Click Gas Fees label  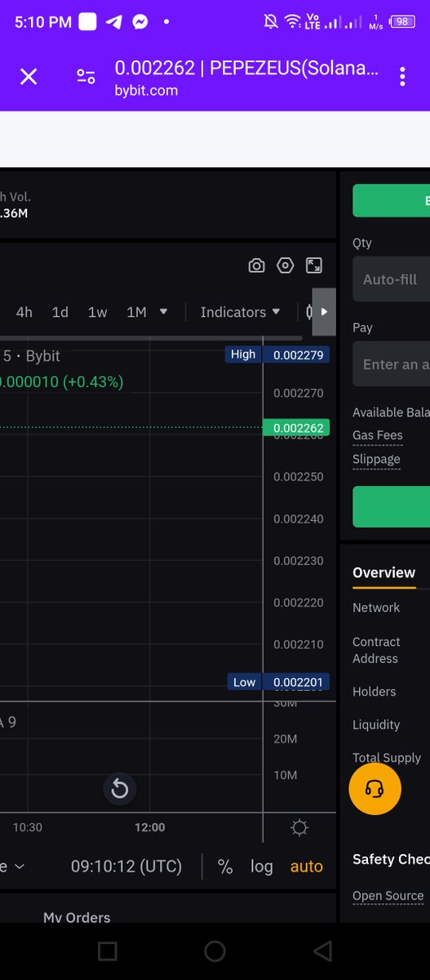click(x=378, y=435)
